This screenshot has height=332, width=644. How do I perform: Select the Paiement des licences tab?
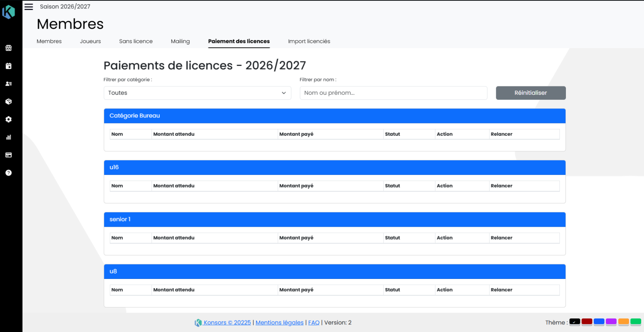239,41
